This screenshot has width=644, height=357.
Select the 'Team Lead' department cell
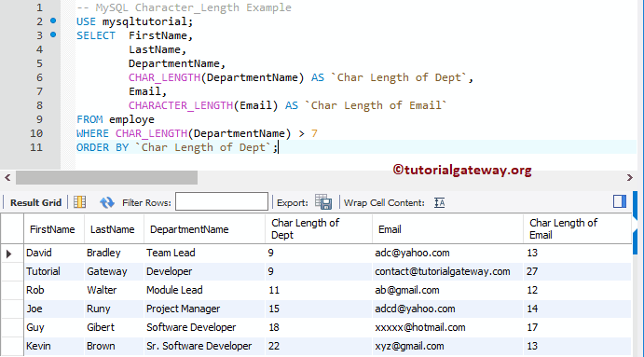point(204,253)
